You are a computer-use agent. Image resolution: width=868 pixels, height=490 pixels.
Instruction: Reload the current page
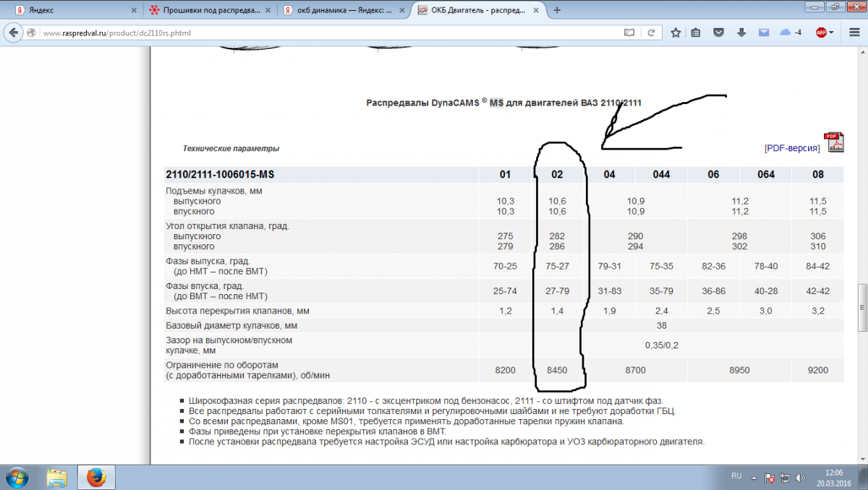pos(651,33)
